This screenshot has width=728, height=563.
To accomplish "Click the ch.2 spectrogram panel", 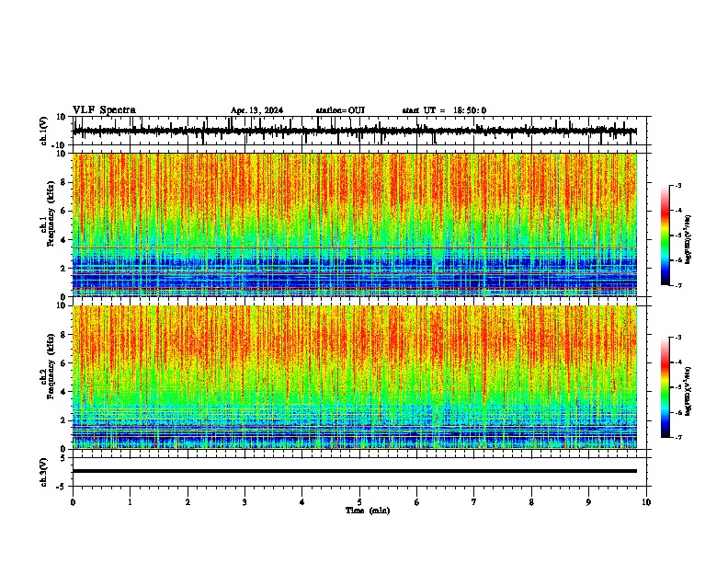I will 355,377.
